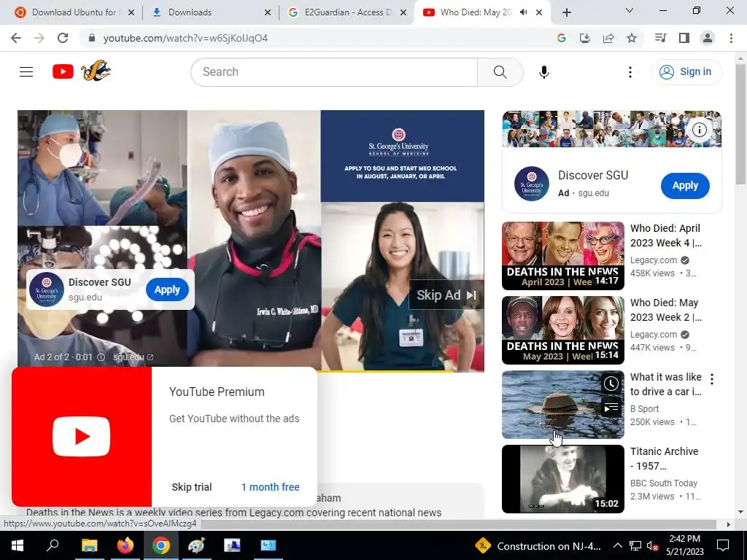Image resolution: width=747 pixels, height=560 pixels.
Task: Open info icon on sidebar ad banner
Action: coord(699,130)
